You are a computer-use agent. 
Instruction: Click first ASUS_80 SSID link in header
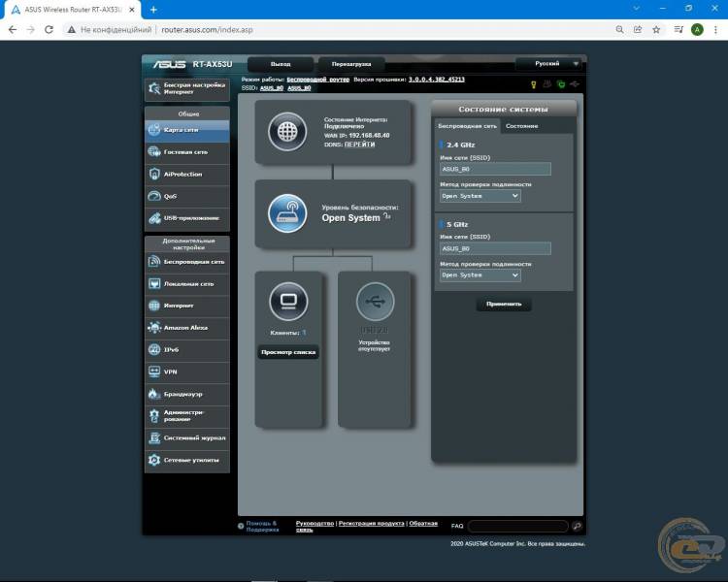(x=271, y=88)
